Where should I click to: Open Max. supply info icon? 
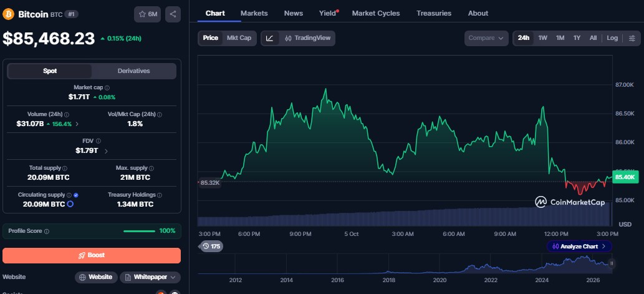point(151,168)
